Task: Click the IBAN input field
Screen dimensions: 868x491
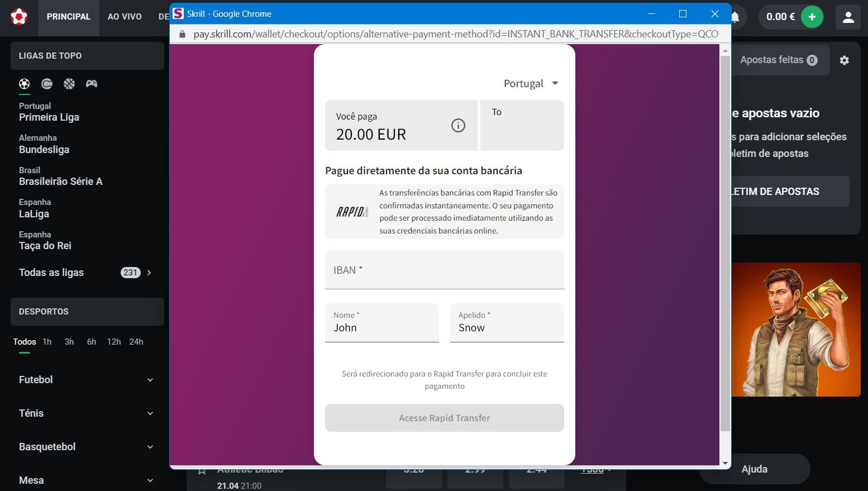Action: pyautogui.click(x=444, y=270)
